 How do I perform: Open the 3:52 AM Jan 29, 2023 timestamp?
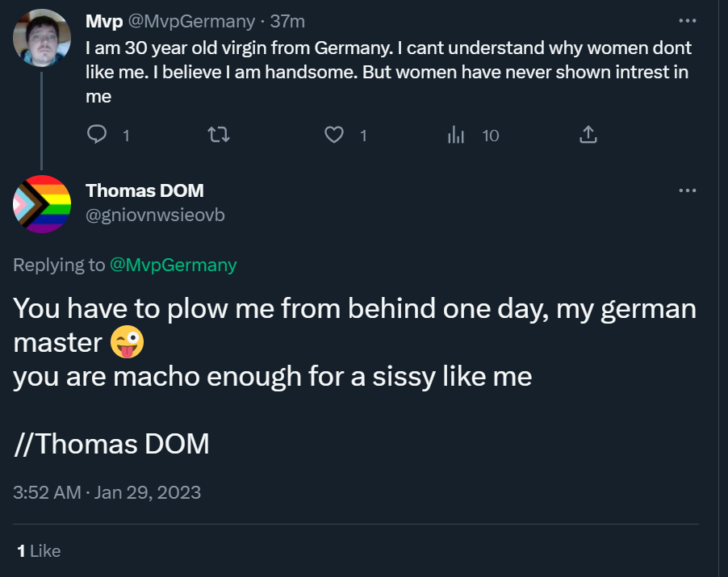coord(107,492)
